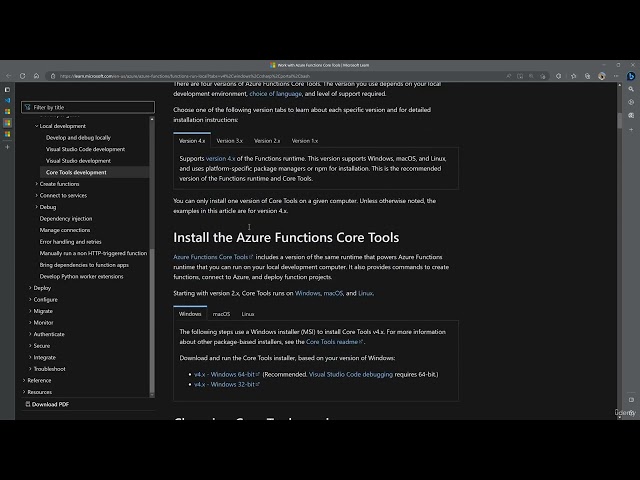
Task: Open Error handling and retries article
Action: tap(70, 242)
